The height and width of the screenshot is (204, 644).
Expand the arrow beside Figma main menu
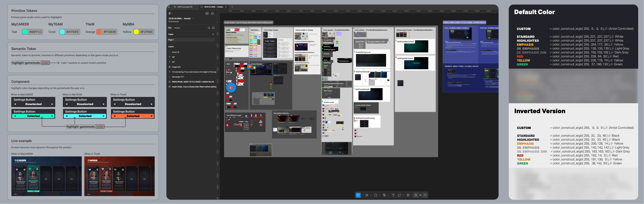click(x=172, y=13)
